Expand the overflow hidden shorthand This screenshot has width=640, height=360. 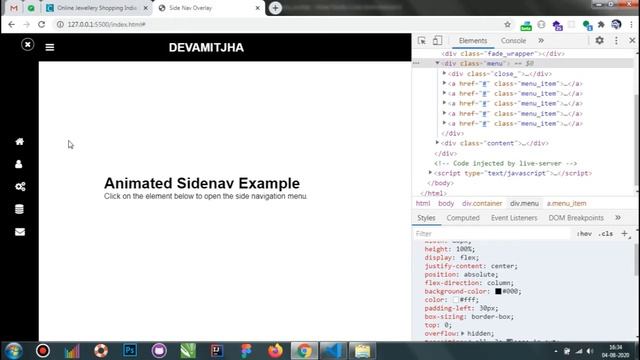coord(462,333)
